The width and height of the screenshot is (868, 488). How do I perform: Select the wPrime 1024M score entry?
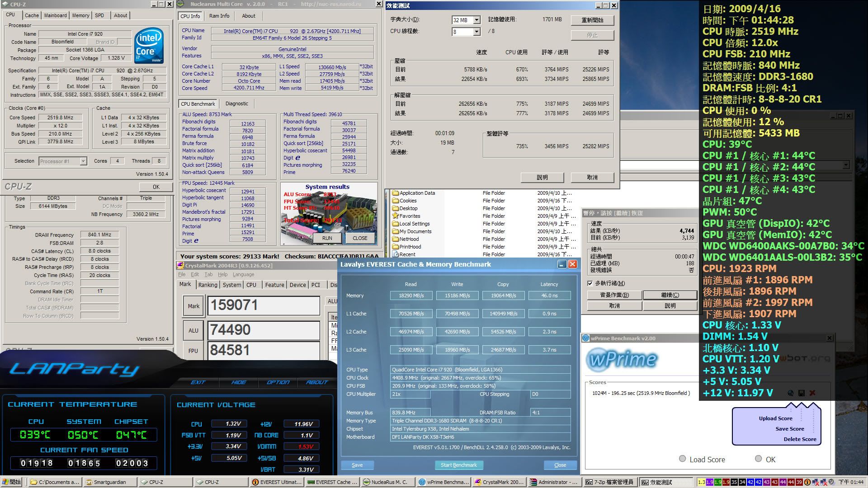click(641, 393)
